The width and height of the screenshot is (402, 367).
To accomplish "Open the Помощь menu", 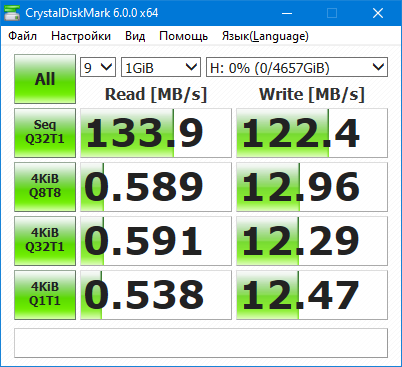I will coord(183,36).
